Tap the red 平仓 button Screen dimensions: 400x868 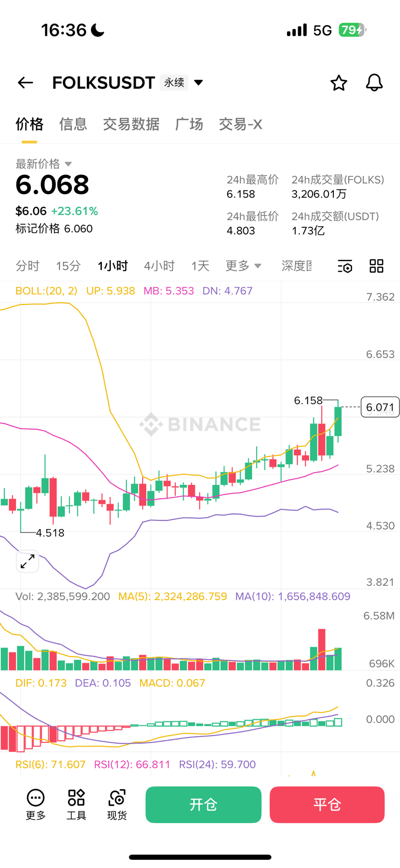click(327, 805)
